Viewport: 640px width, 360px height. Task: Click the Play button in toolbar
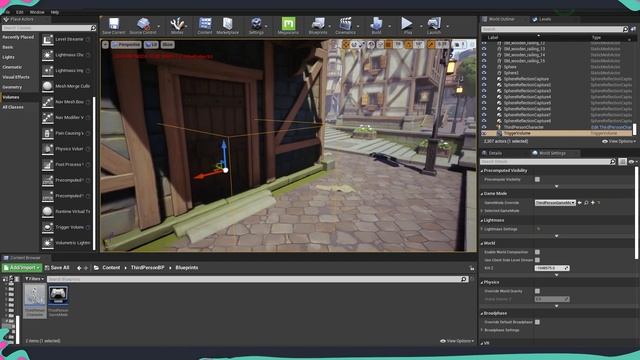tap(407, 24)
